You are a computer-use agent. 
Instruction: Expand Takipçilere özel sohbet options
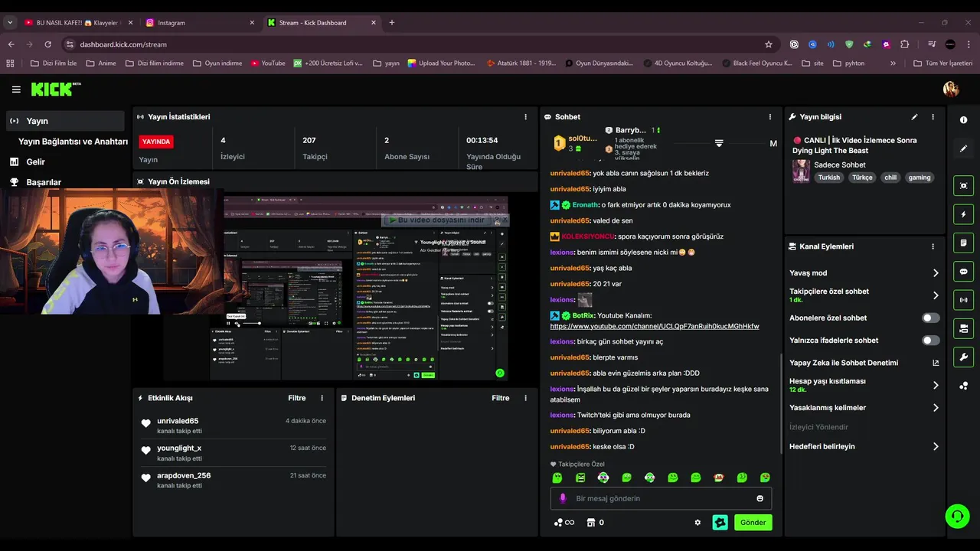936,295
